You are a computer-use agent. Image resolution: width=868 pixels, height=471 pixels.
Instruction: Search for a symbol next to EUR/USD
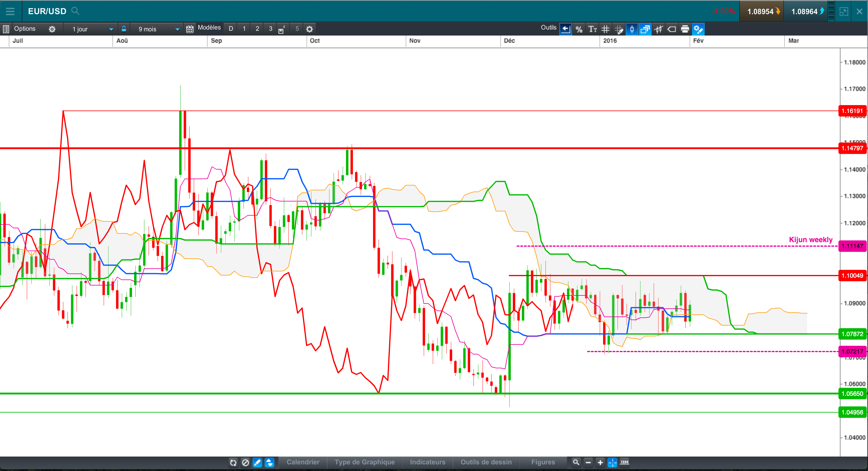coord(75,11)
